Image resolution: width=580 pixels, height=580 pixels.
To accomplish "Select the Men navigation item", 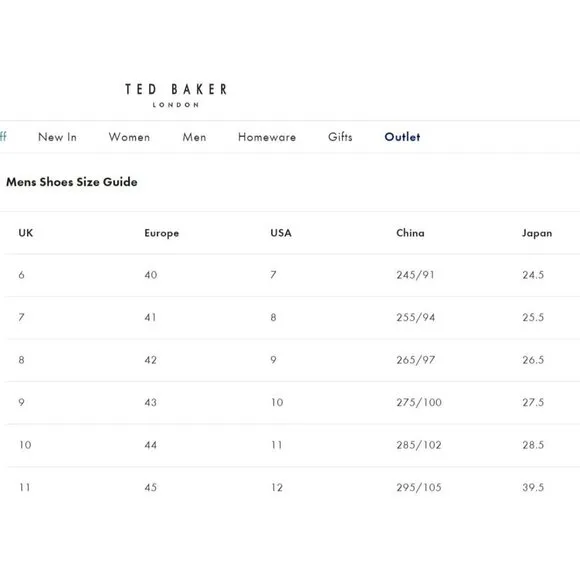I will point(194,137).
